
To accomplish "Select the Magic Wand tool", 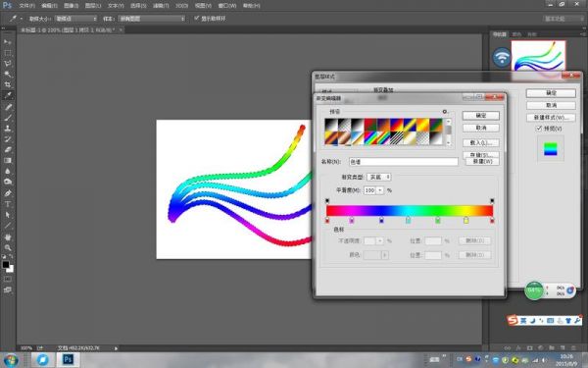I will coord(8,74).
